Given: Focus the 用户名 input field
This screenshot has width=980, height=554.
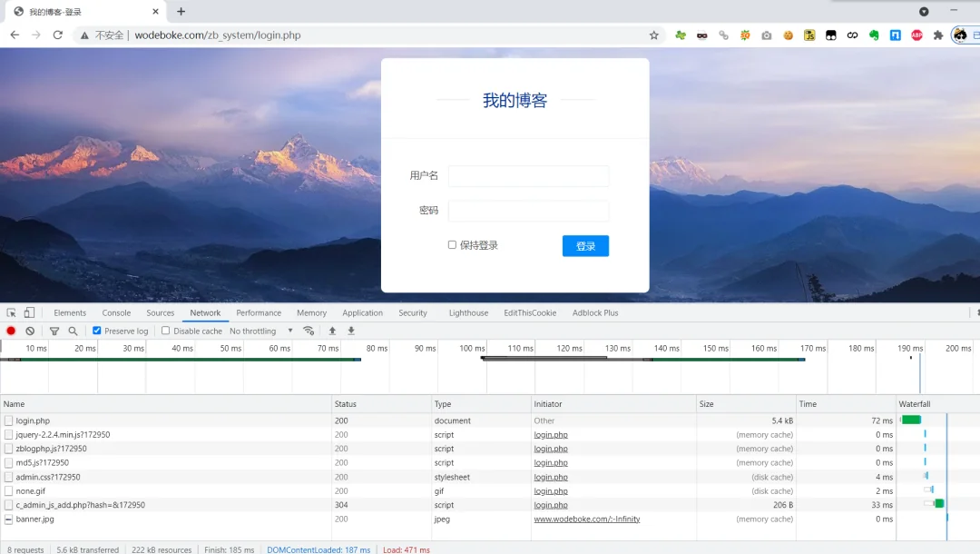Looking at the screenshot, I should [529, 175].
